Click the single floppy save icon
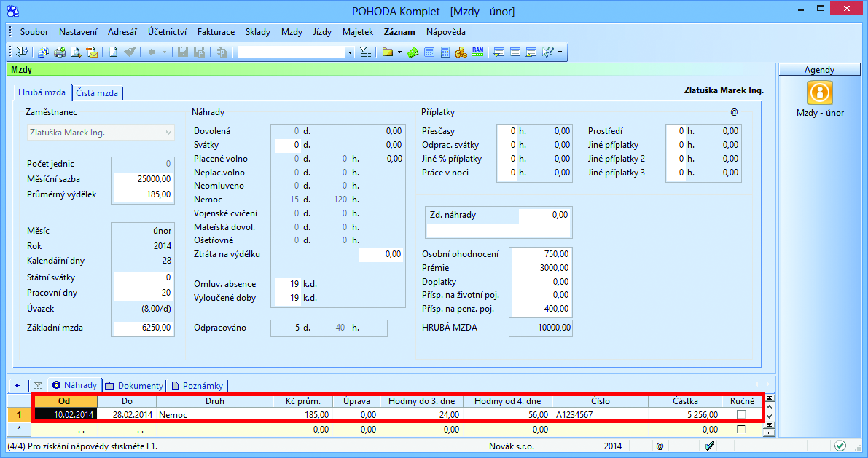868x458 pixels. (183, 52)
